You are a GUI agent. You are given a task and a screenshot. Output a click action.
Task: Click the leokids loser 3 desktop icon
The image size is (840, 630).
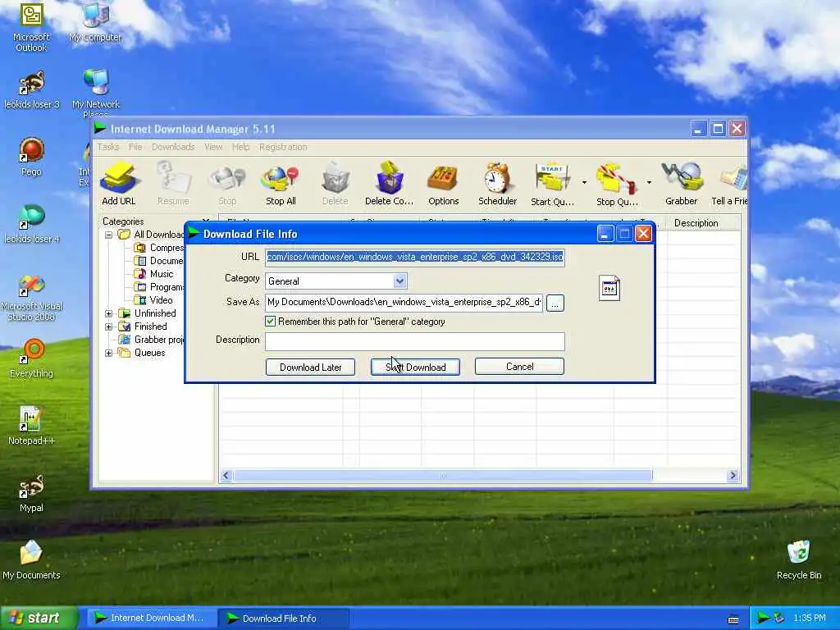coord(31,90)
